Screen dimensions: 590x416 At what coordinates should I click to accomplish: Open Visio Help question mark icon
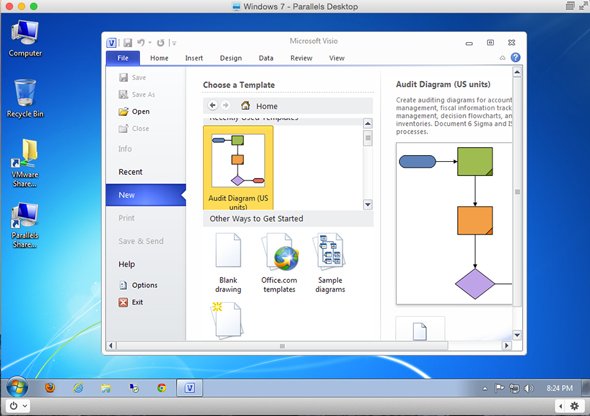coord(515,57)
